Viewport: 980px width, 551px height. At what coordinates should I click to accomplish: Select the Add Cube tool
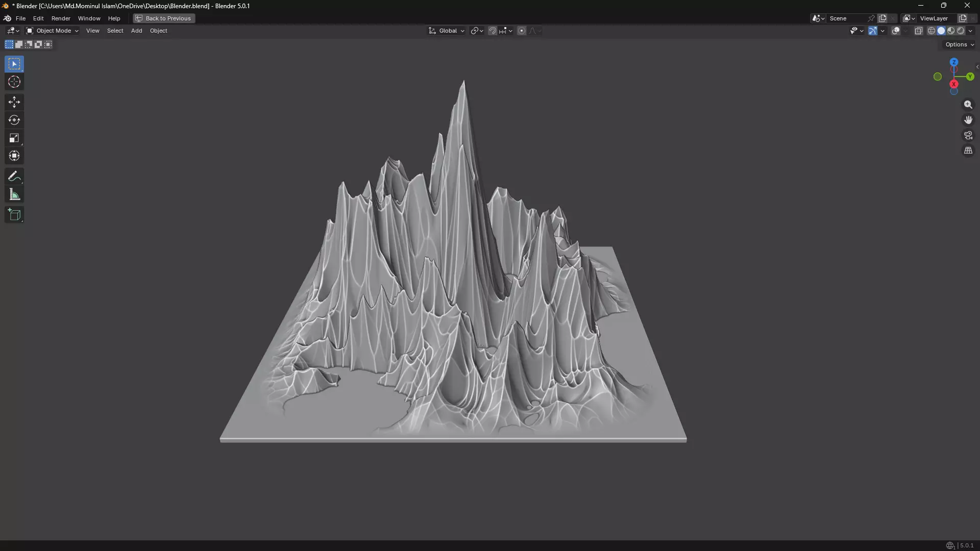(14, 215)
